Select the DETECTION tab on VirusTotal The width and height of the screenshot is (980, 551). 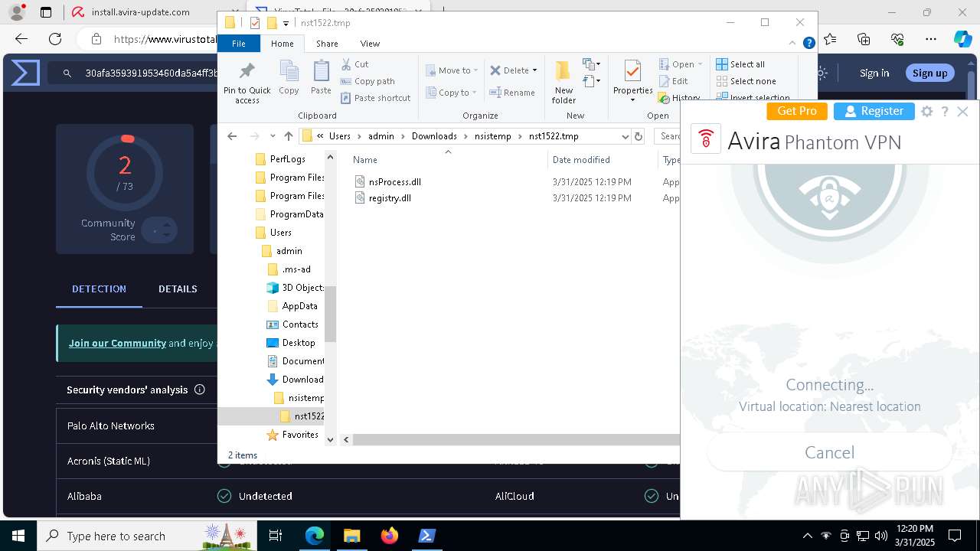[99, 289]
